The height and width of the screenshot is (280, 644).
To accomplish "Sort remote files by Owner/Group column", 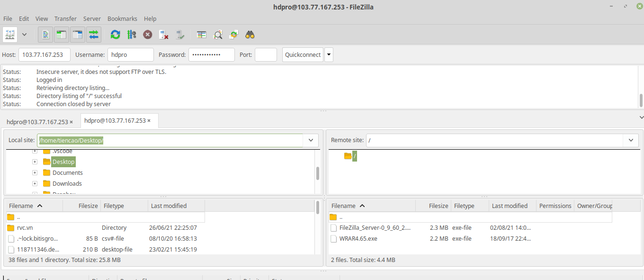I will (594, 206).
